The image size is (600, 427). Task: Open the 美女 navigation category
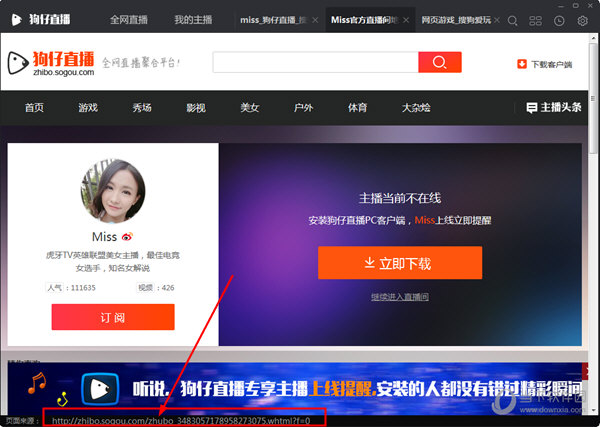click(x=250, y=107)
